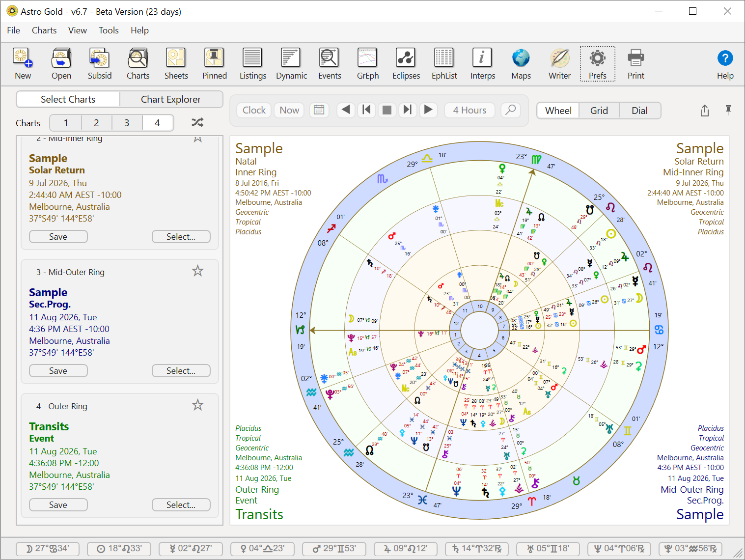Open Prefs settings

pyautogui.click(x=598, y=64)
